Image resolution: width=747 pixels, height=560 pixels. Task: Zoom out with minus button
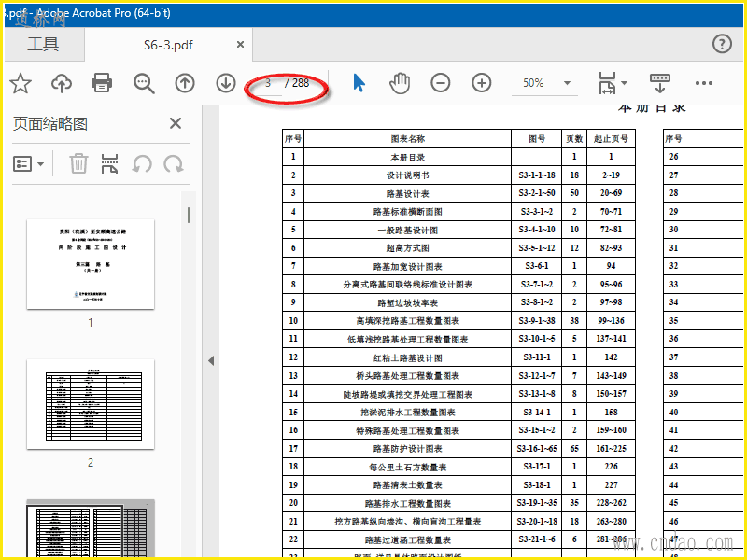click(x=441, y=83)
